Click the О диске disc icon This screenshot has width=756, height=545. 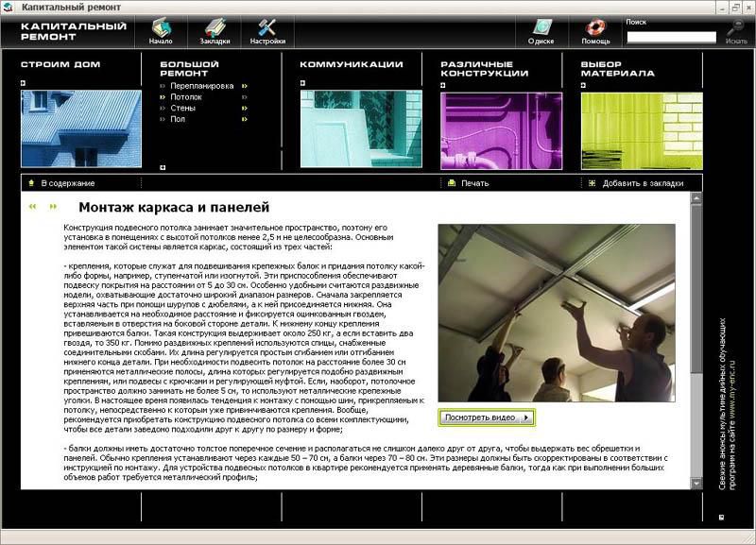point(541,27)
